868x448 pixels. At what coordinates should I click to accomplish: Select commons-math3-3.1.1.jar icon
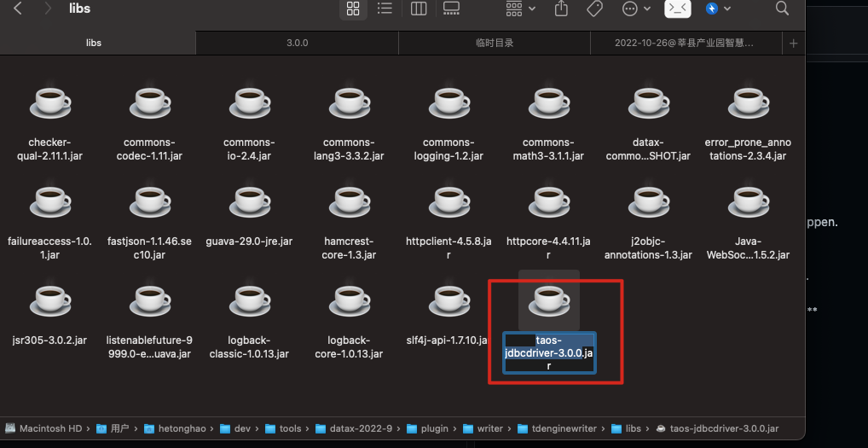point(548,103)
